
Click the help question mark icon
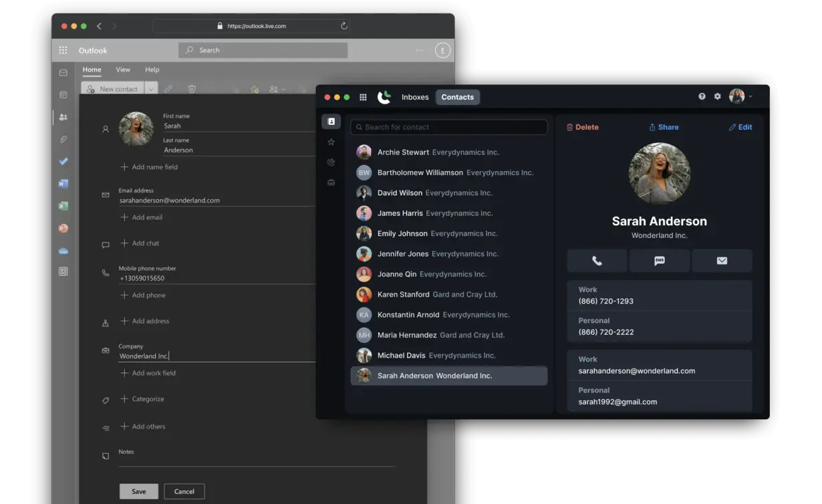(x=702, y=96)
